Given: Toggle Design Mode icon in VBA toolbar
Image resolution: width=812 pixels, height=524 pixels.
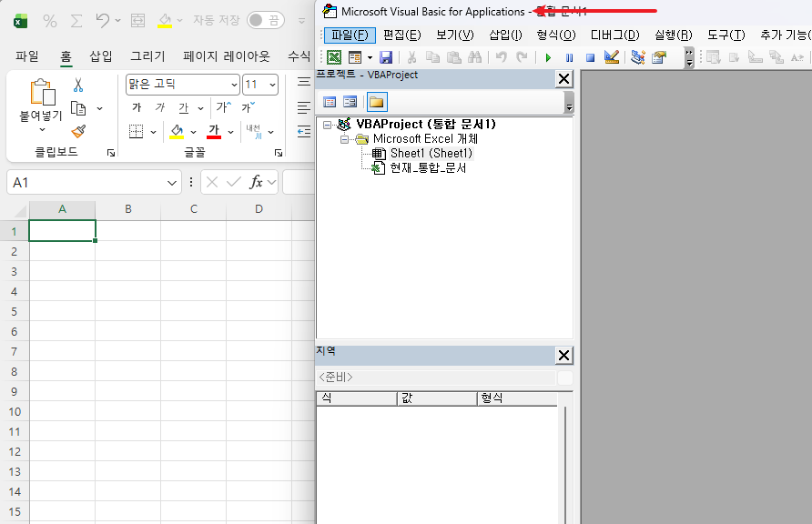Looking at the screenshot, I should coord(612,57).
